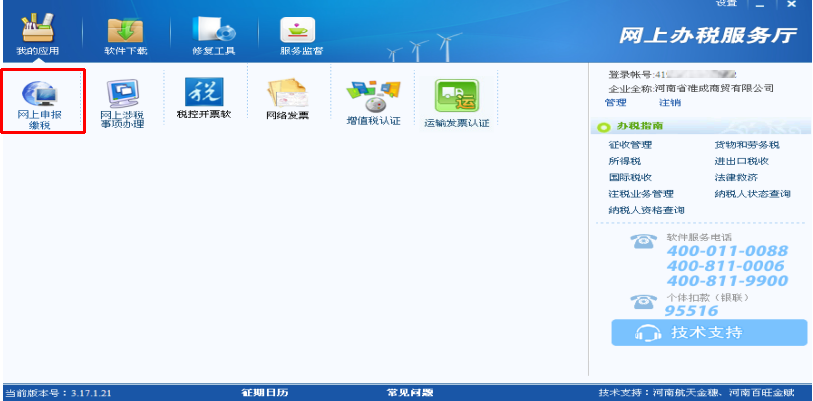Screen dimensions: 813x401
Task: Open 常见问题 in status bar
Action: (x=410, y=393)
